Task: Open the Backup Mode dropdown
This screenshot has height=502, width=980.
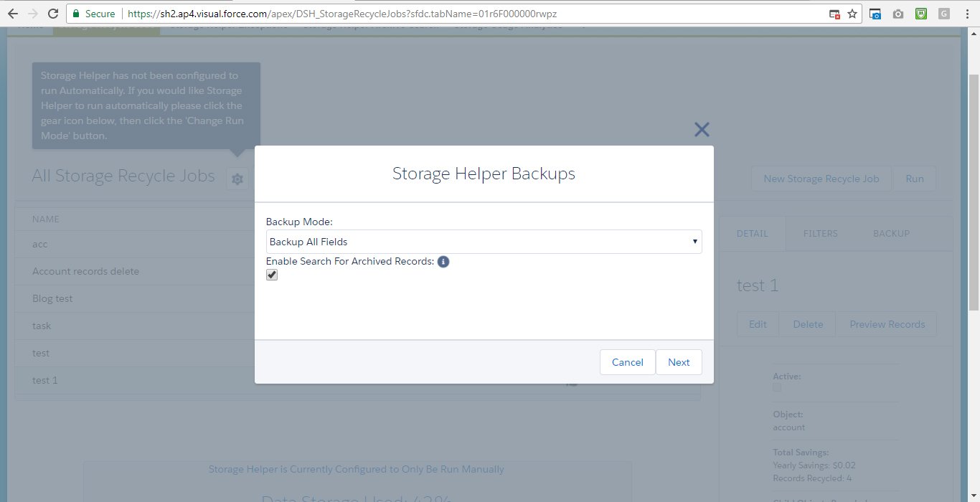Action: (484, 242)
